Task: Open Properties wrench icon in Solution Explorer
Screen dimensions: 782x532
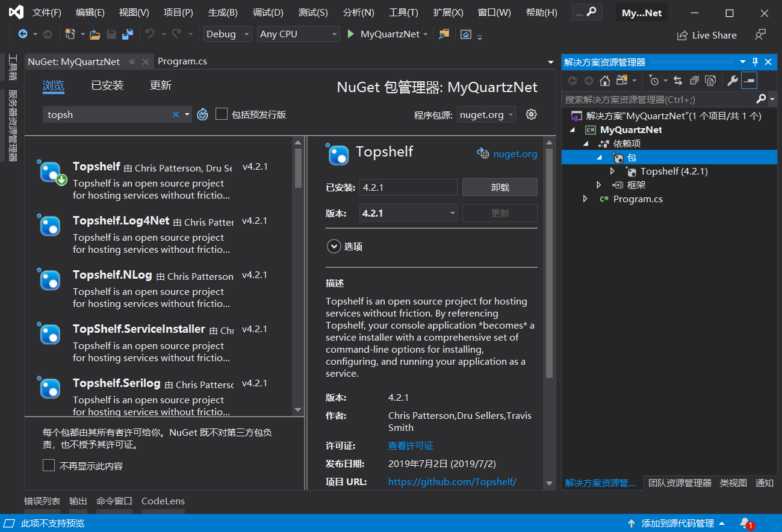Action: [733, 81]
